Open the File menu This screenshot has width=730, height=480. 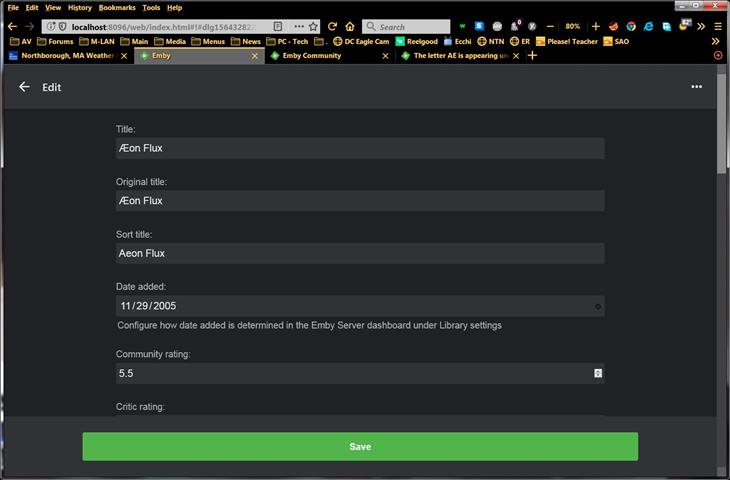(x=13, y=7)
